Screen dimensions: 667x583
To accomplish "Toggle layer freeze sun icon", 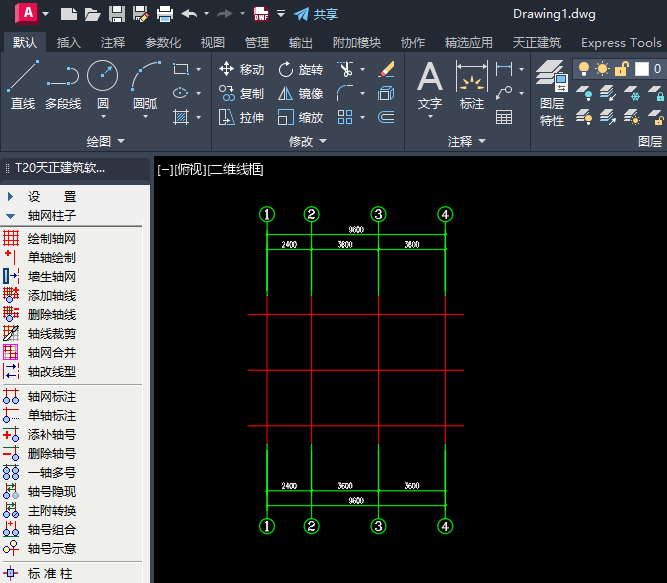I will click(602, 68).
